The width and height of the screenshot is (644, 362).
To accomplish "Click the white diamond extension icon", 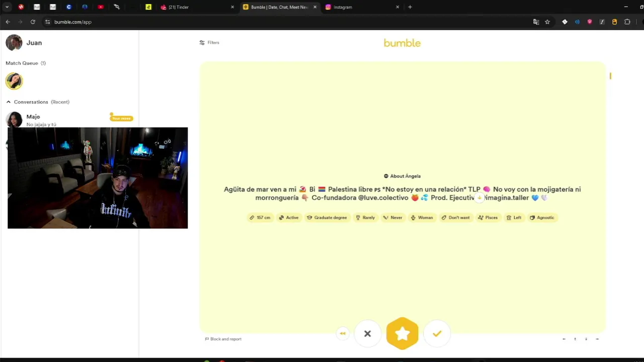I will pyautogui.click(x=565, y=22).
